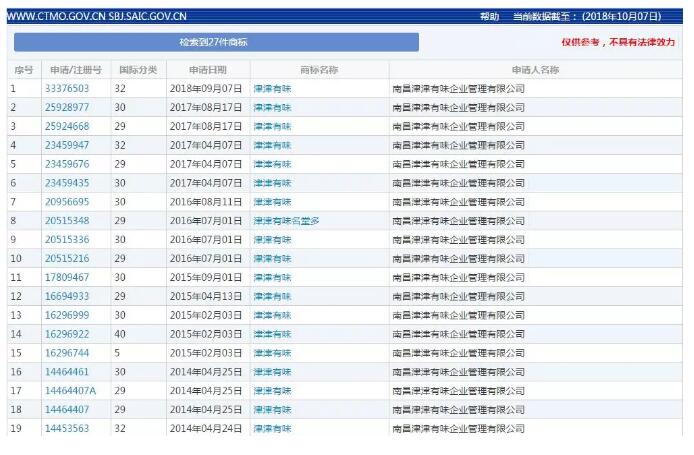This screenshot has width=694, height=455.
Task: Select applicant name in row 20515348
Action: pyautogui.click(x=458, y=221)
